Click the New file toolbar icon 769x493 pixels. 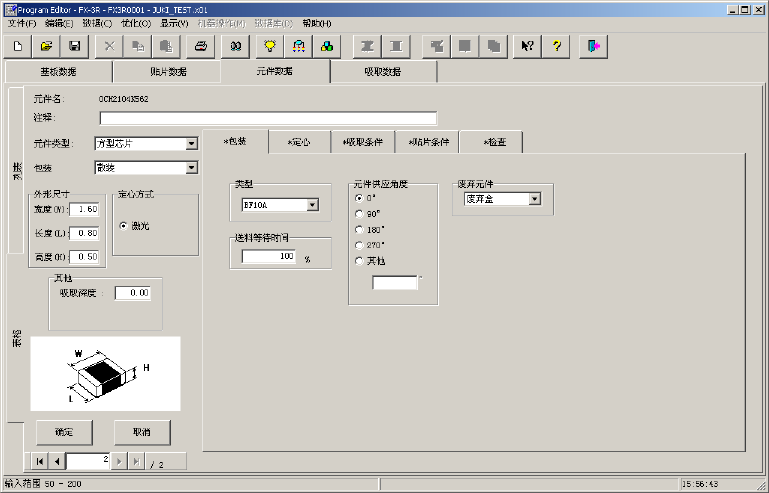tap(18, 46)
